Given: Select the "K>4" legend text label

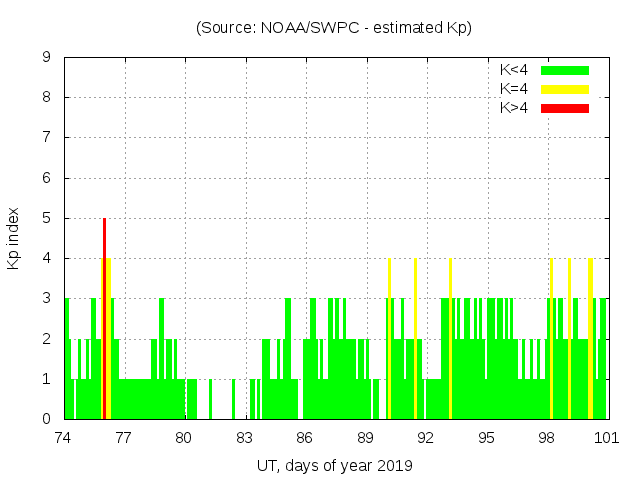Looking at the screenshot, I should click(x=514, y=107).
